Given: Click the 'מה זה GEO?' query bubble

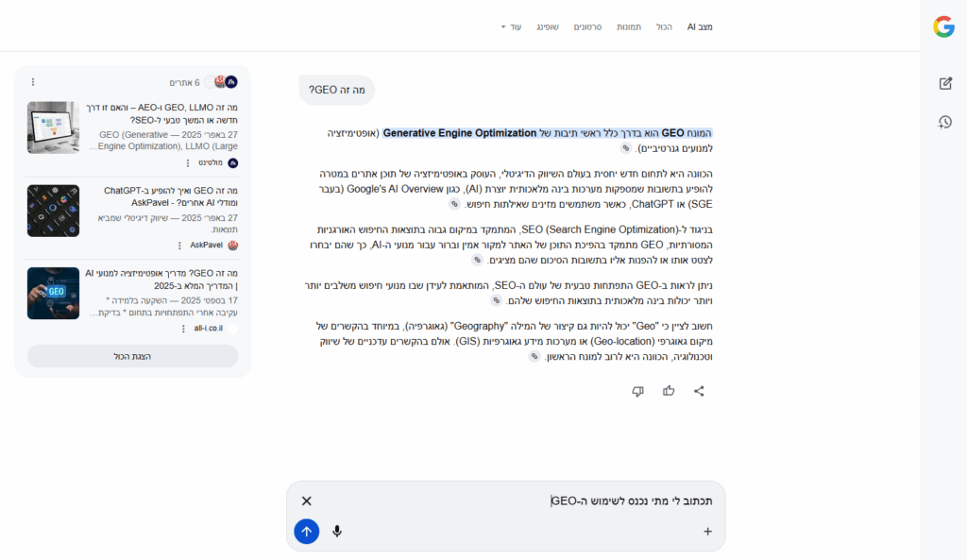Looking at the screenshot, I should click(x=337, y=90).
